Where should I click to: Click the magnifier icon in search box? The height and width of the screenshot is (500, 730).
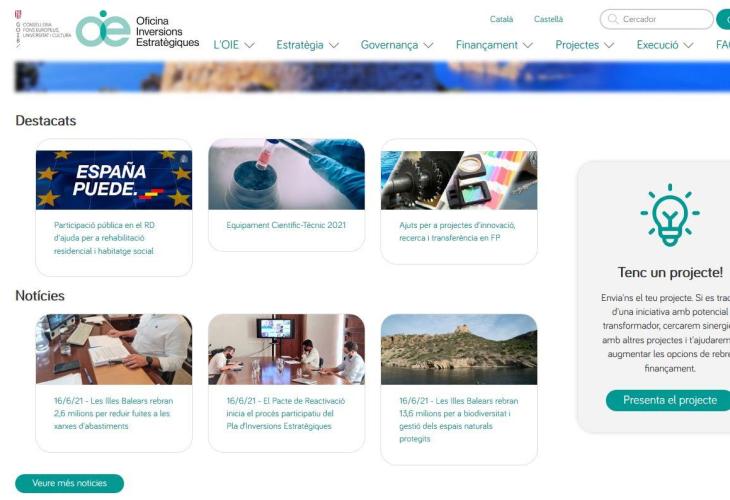pyautogui.click(x=613, y=19)
